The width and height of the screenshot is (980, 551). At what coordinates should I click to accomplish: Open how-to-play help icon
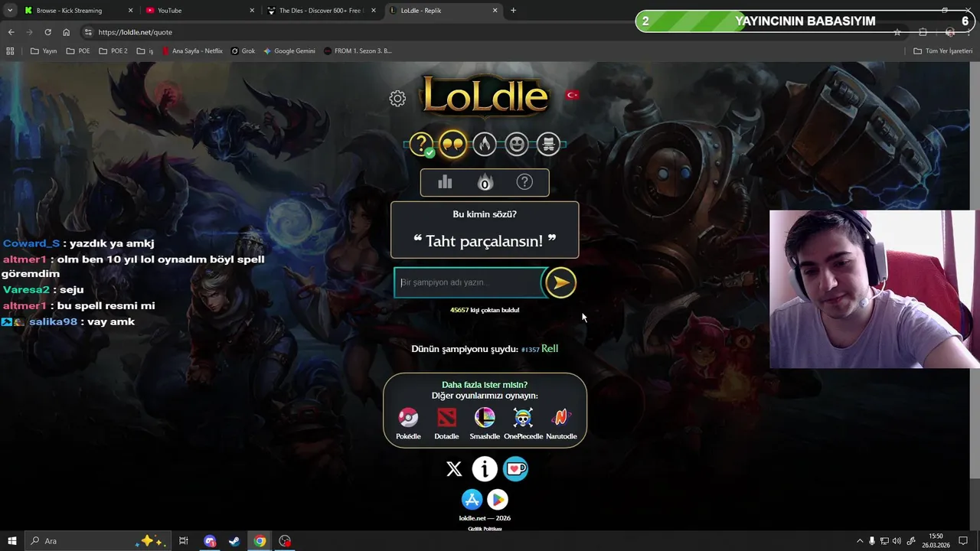pos(524,182)
